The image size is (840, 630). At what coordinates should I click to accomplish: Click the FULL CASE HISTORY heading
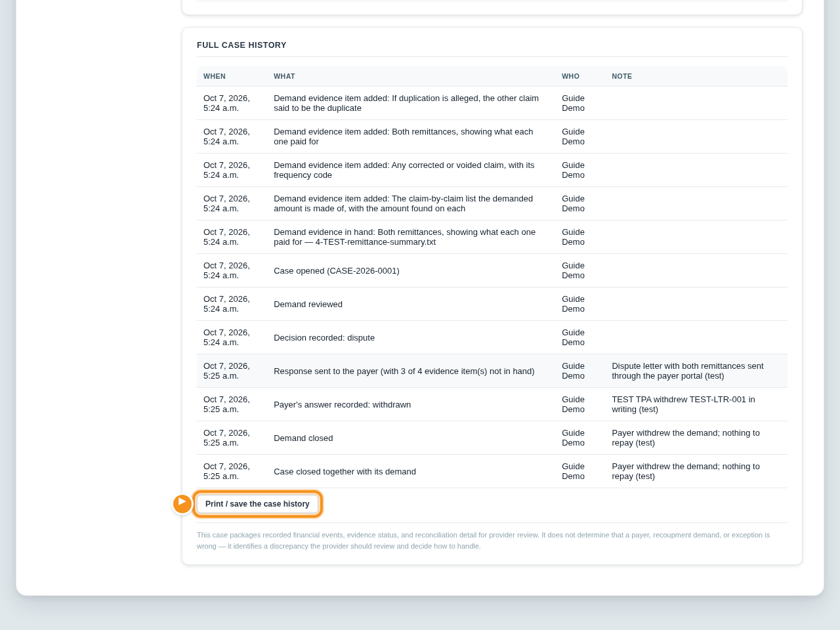pyautogui.click(x=241, y=45)
